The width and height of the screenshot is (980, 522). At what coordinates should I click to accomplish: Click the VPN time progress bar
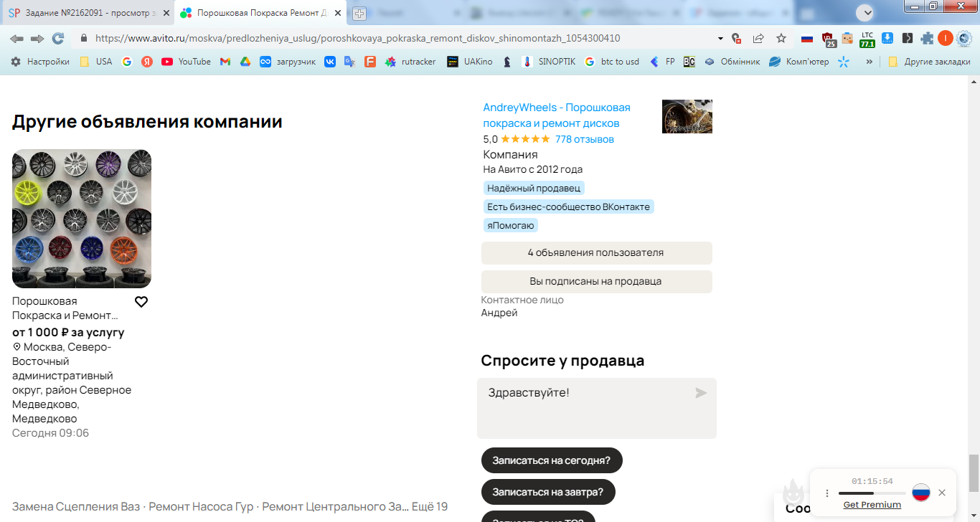(x=872, y=493)
